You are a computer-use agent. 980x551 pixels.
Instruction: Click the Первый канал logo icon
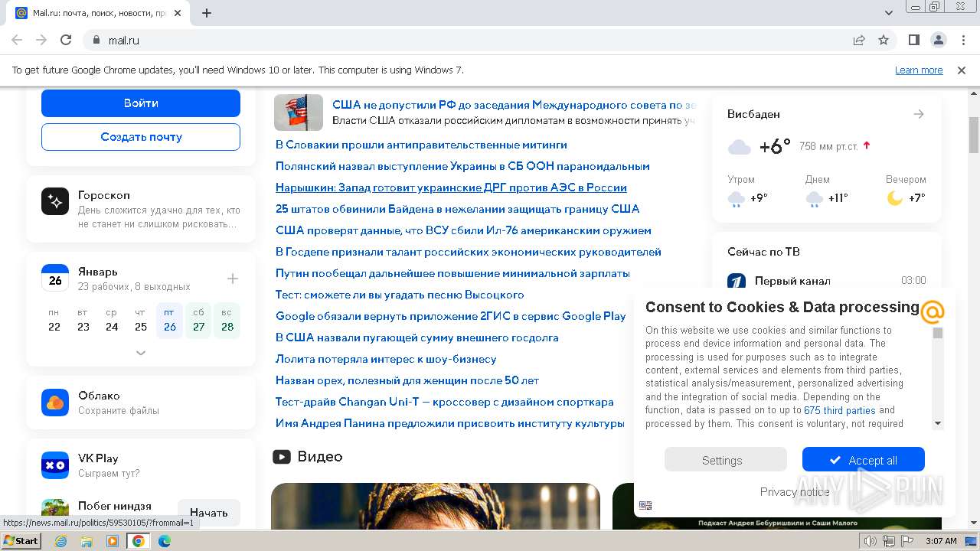coord(737,281)
